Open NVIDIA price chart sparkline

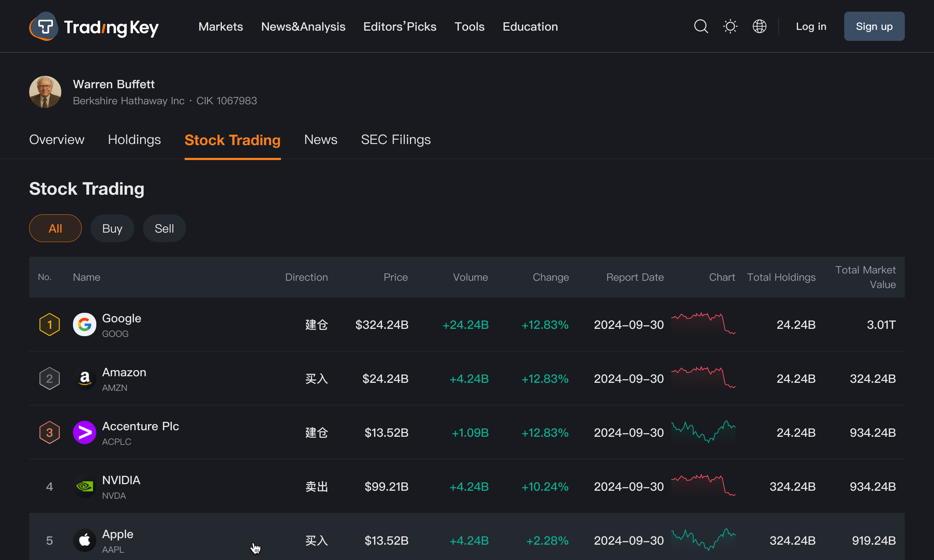(703, 486)
